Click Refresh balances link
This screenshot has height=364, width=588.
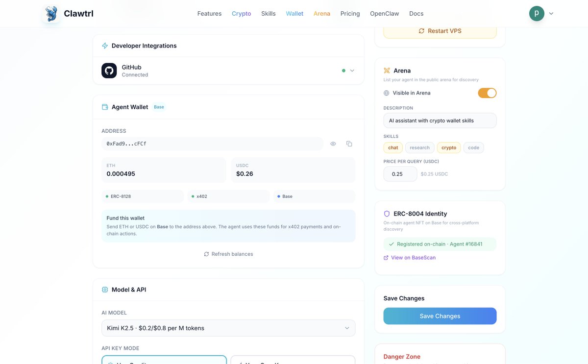click(228, 254)
